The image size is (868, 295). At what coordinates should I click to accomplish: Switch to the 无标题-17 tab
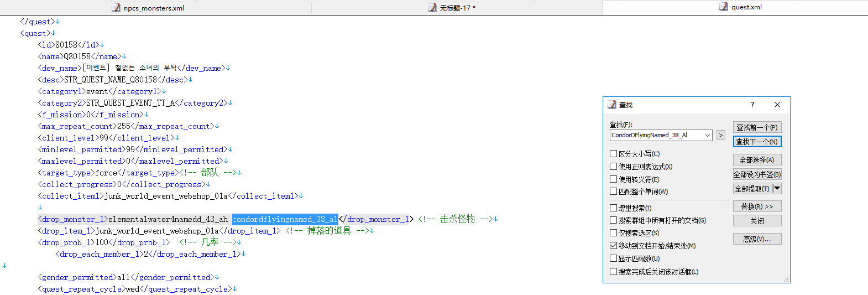pyautogui.click(x=457, y=8)
